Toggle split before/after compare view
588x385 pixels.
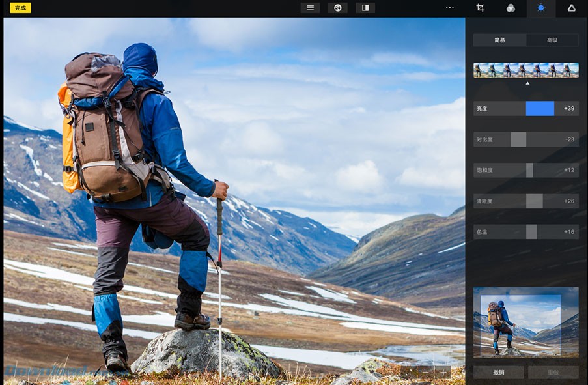tap(365, 8)
